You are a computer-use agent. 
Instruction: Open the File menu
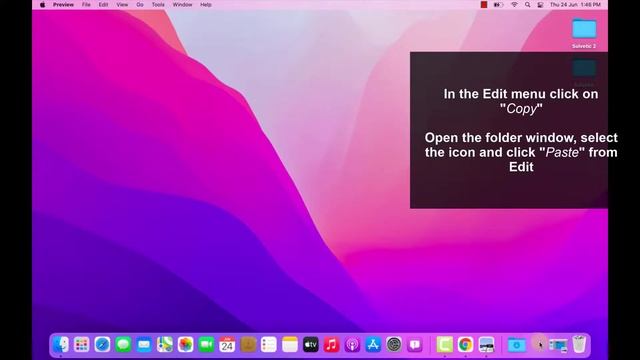(86, 5)
